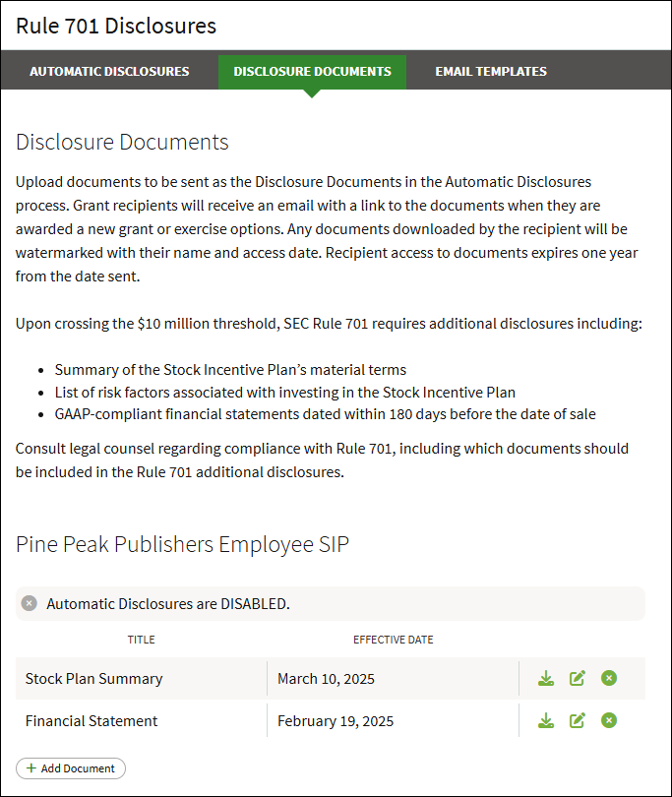
Task: Switch to the Automatic Disclosures tab
Action: (109, 71)
